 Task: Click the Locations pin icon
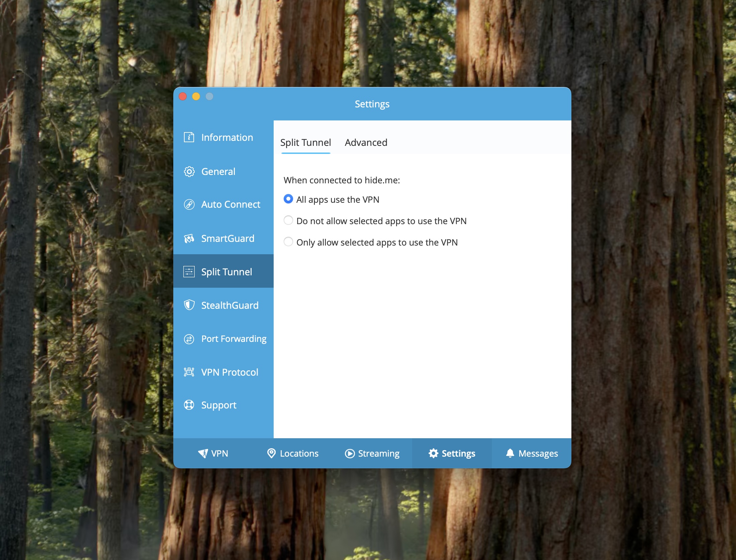[x=271, y=453]
